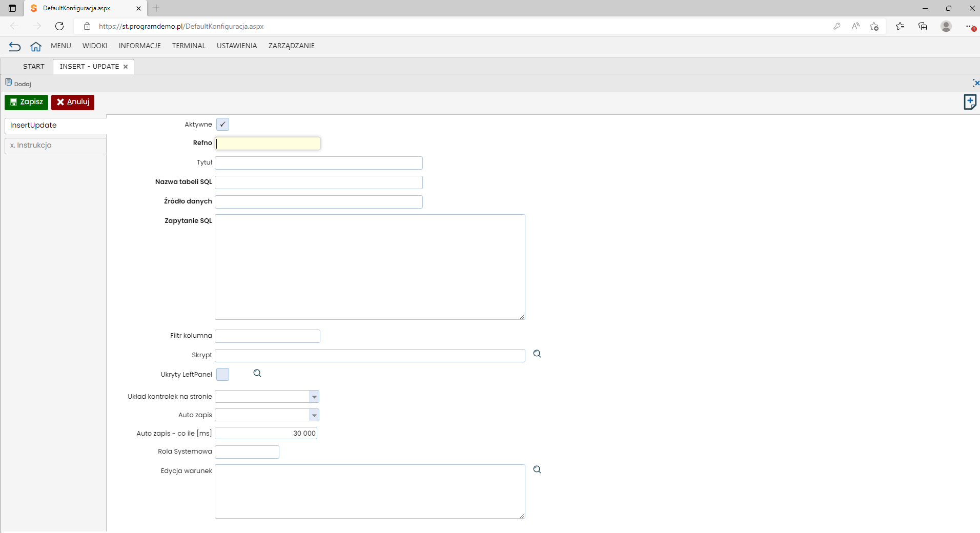Click the red Anuluj button

73,102
